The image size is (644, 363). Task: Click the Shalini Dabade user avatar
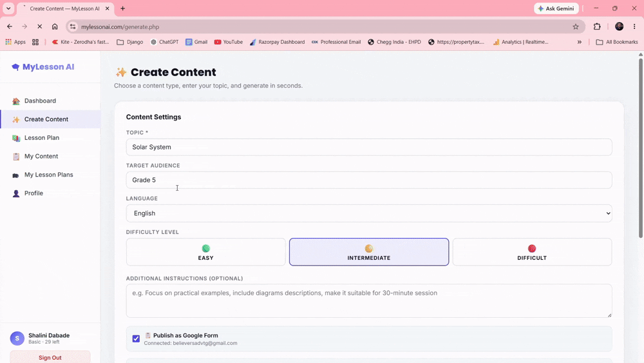17,338
